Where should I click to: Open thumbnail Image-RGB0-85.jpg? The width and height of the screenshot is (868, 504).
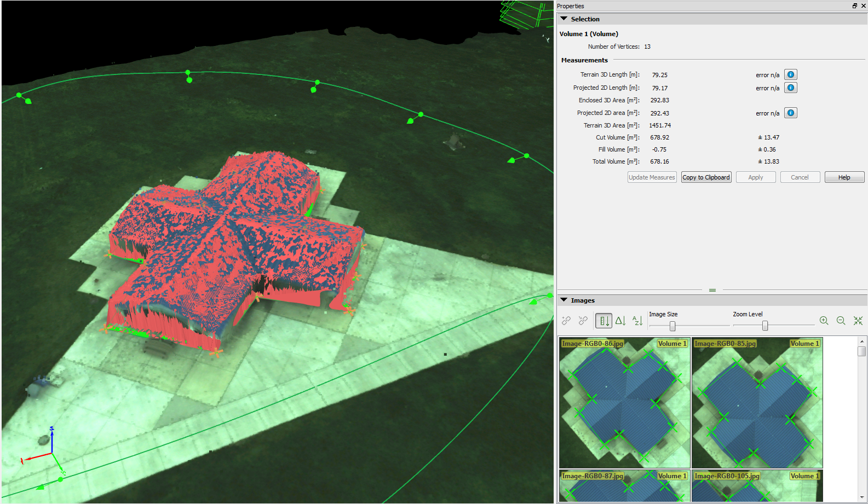[x=757, y=403]
